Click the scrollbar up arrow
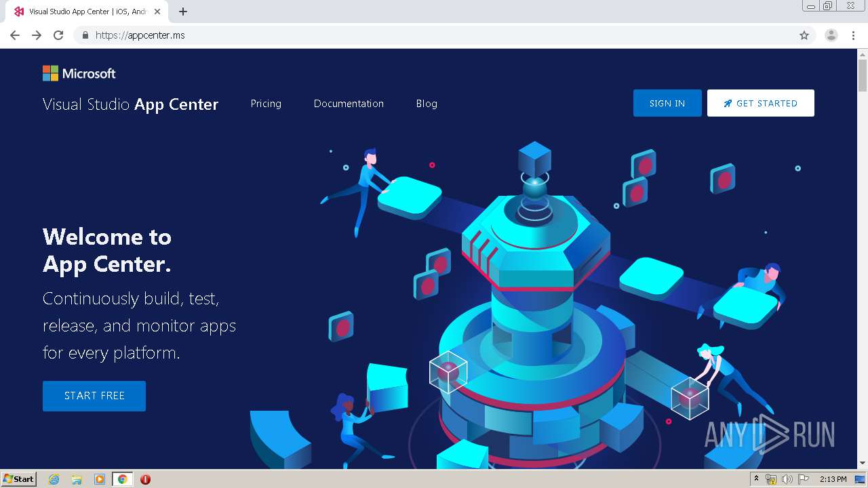The height and width of the screenshot is (488, 868). [x=863, y=54]
